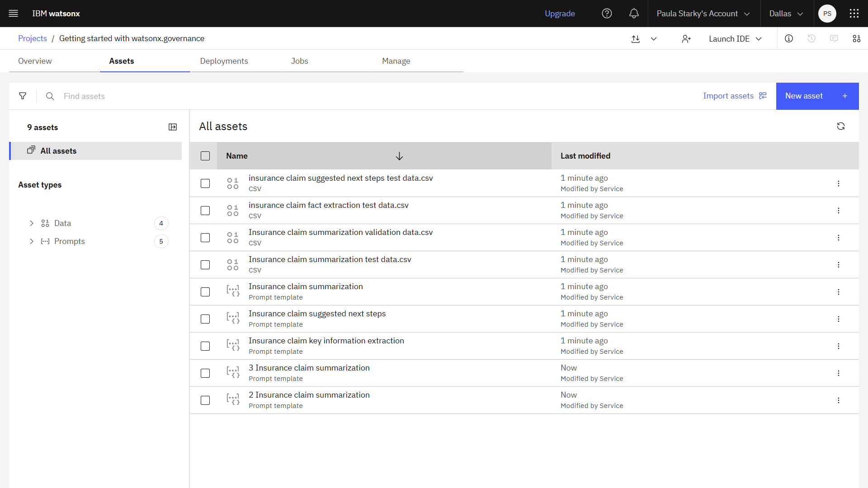Open the project information icon
This screenshot has height=488, width=868.
[789, 39]
